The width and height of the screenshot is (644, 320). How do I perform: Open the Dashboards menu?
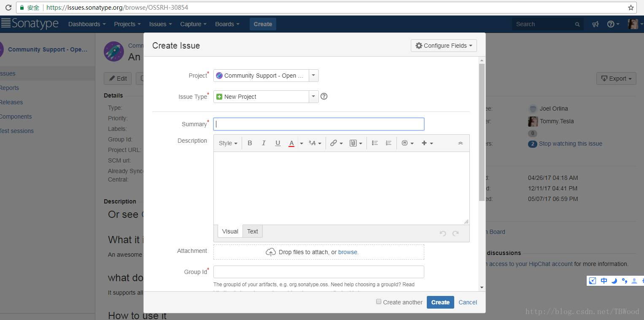pyautogui.click(x=87, y=24)
